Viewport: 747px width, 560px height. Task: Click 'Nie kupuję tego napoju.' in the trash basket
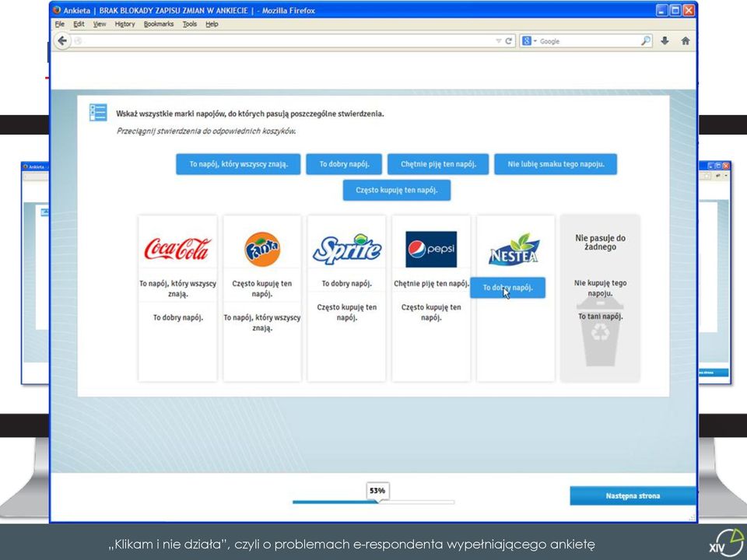[x=600, y=288]
